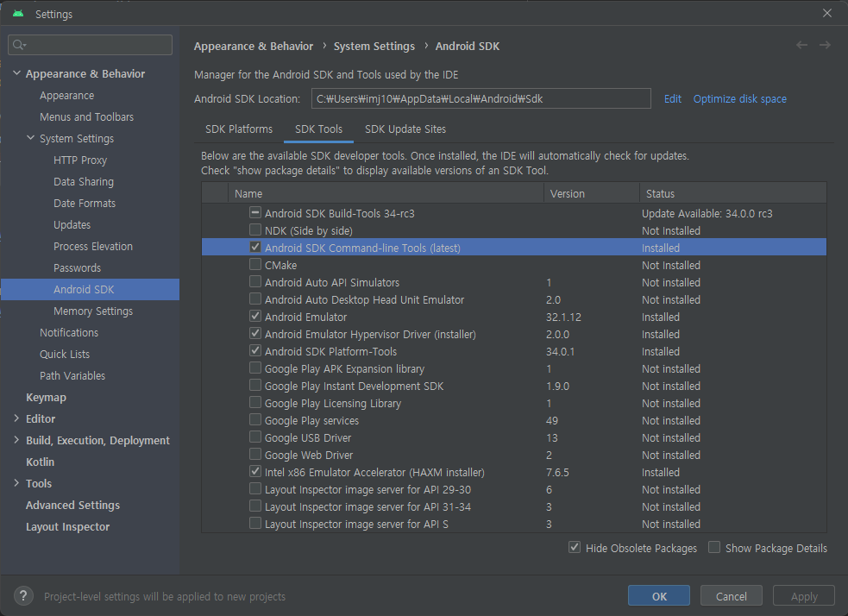Select Data Sharing settings
Screen dimensions: 848x616
point(84,182)
